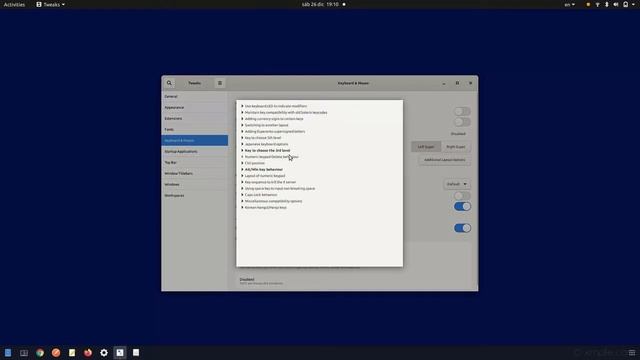
Task: Open the yellow notes icon in dock
Action: 72,353
